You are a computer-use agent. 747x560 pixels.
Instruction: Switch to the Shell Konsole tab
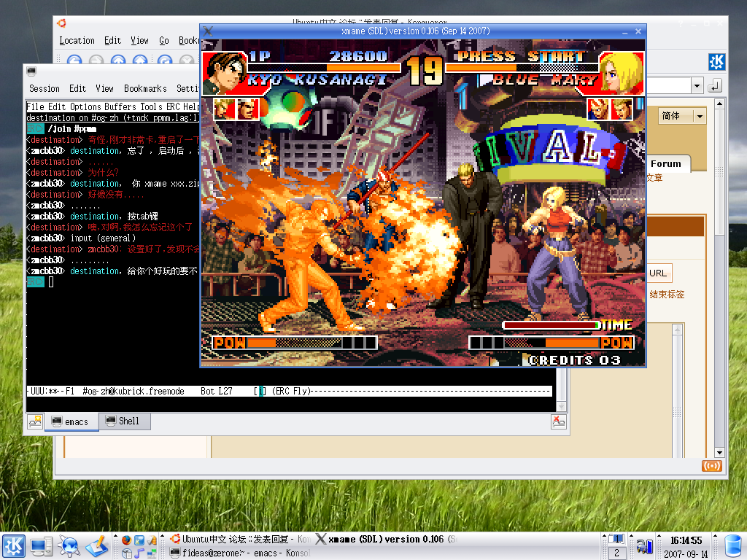pyautogui.click(x=125, y=421)
